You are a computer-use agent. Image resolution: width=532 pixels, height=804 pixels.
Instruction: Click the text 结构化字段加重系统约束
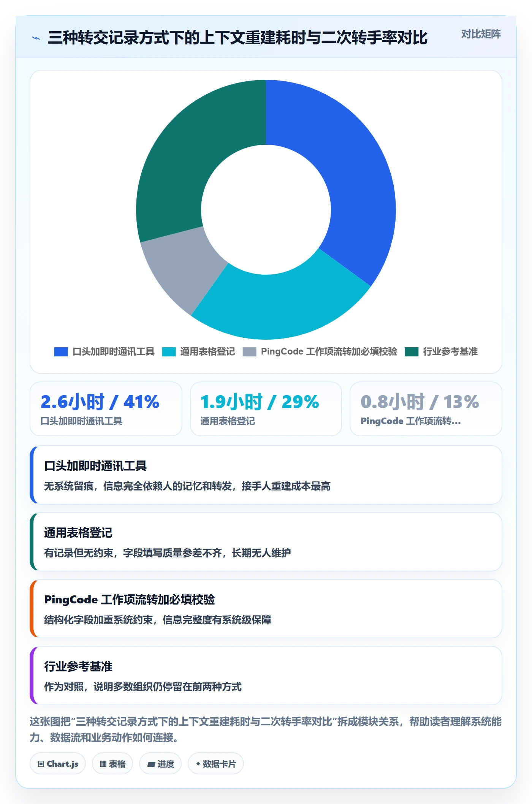pos(98,620)
